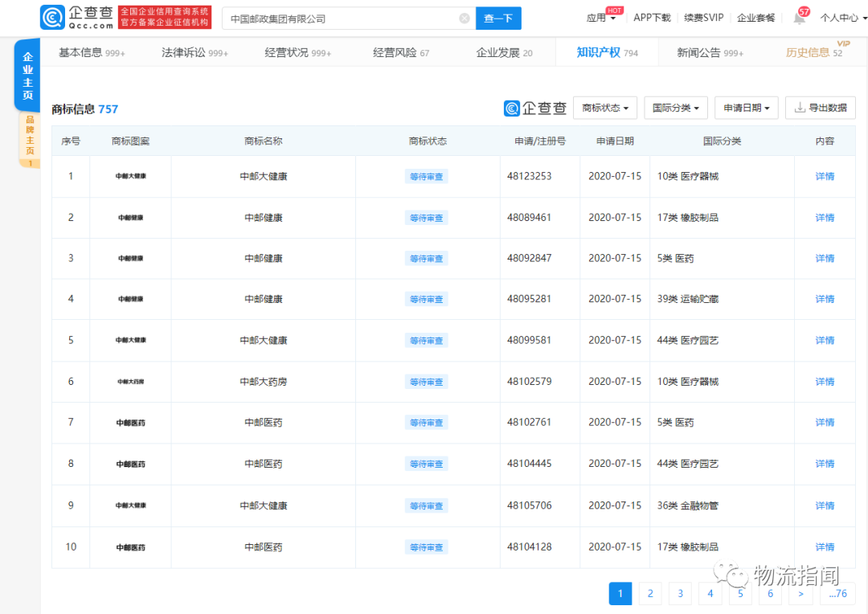Image resolution: width=868 pixels, height=614 pixels.
Task: Click trademark image for 中邮大药房 row
Action: point(131,382)
